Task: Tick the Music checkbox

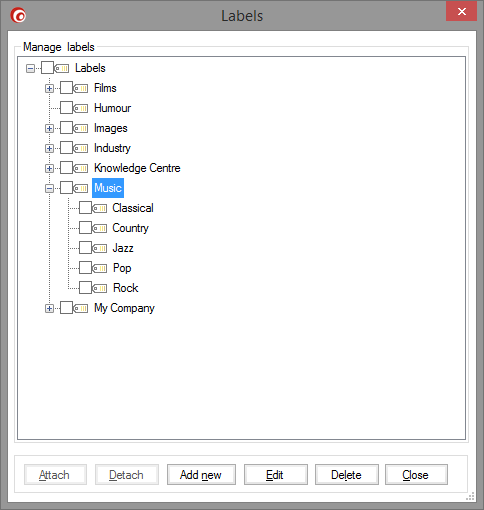Action: point(66,188)
